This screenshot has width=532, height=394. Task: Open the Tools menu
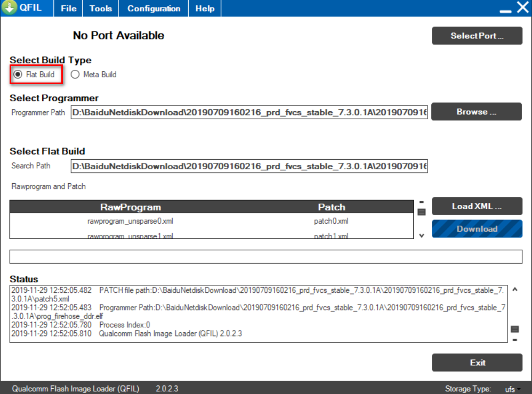point(101,9)
